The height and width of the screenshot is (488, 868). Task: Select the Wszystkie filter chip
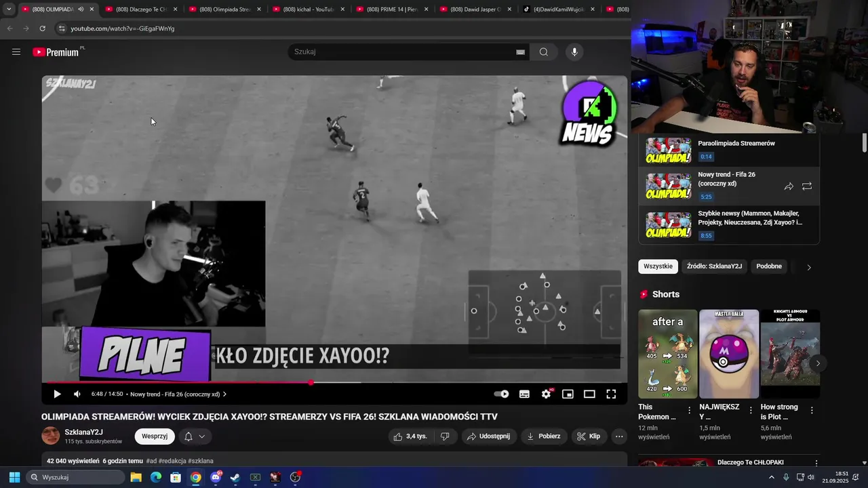coord(658,266)
